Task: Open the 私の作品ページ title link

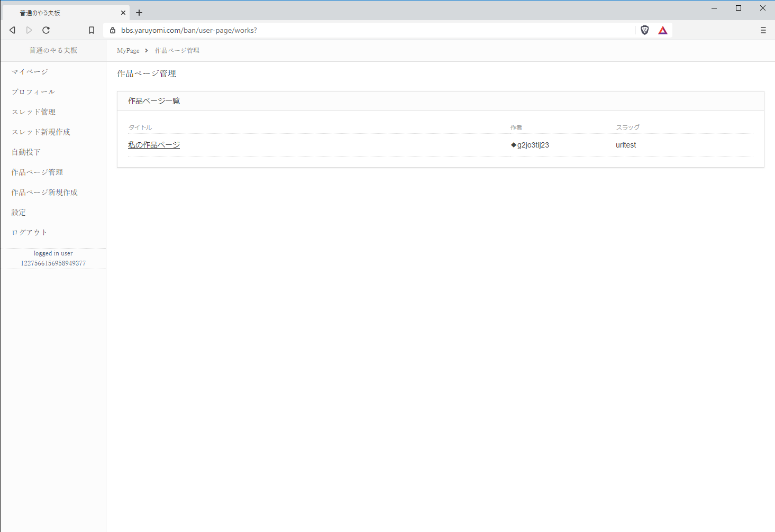Action: point(154,145)
